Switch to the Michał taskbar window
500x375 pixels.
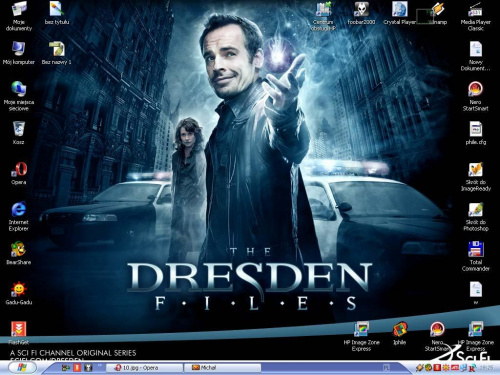pos(223,368)
